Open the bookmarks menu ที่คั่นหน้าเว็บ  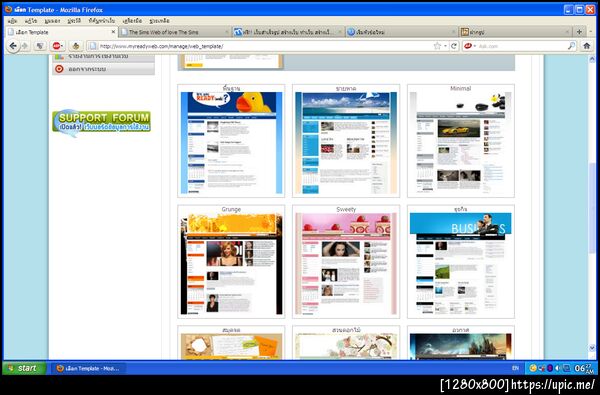[102, 21]
